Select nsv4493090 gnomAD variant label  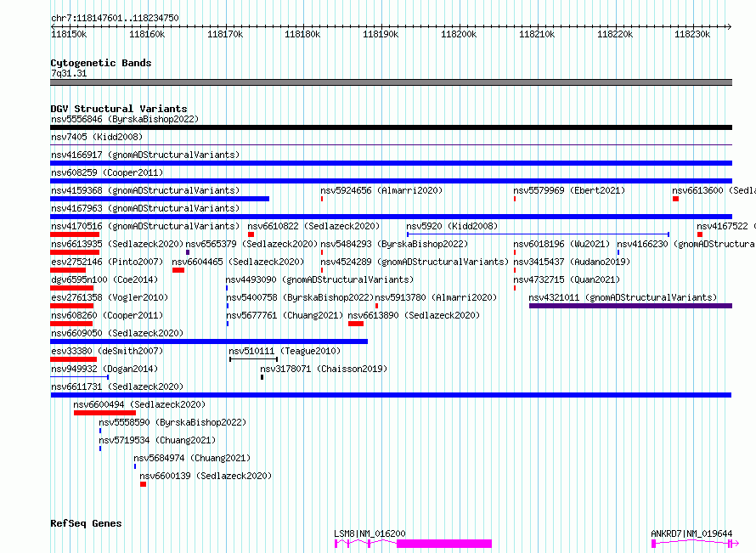pyautogui.click(x=319, y=279)
